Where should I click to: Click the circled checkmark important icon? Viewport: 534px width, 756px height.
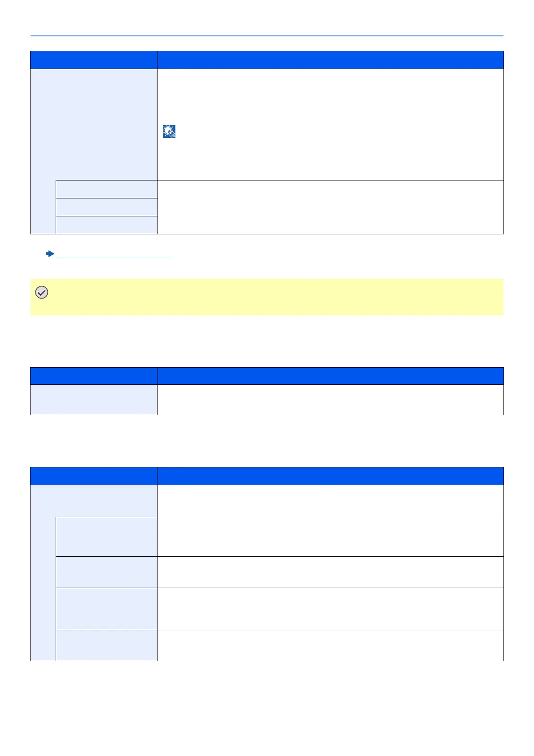click(42, 293)
